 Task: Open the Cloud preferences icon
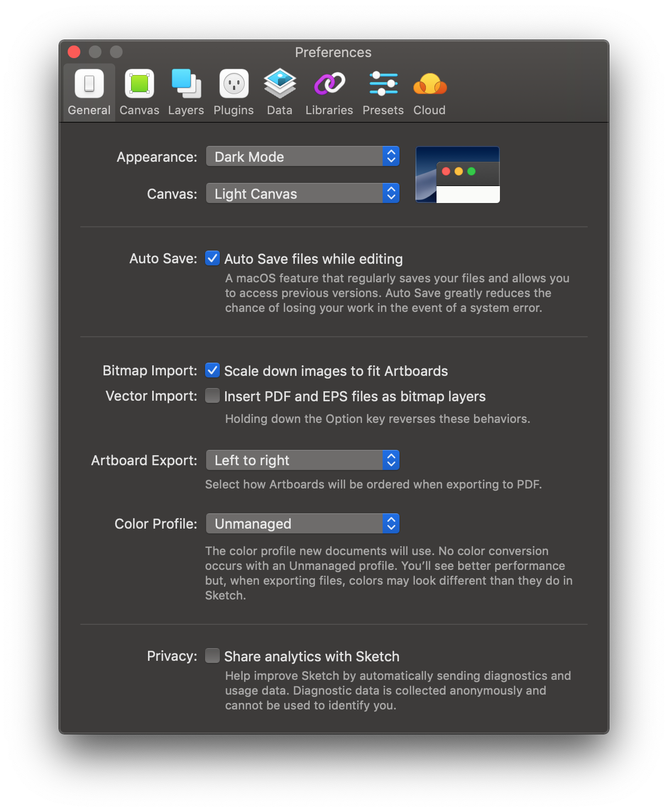(430, 84)
